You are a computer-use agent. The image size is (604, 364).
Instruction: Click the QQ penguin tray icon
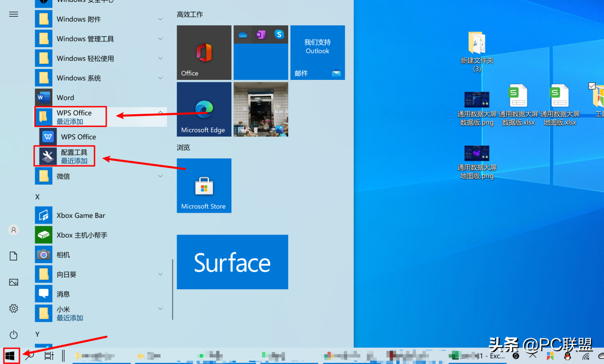[x=567, y=355]
